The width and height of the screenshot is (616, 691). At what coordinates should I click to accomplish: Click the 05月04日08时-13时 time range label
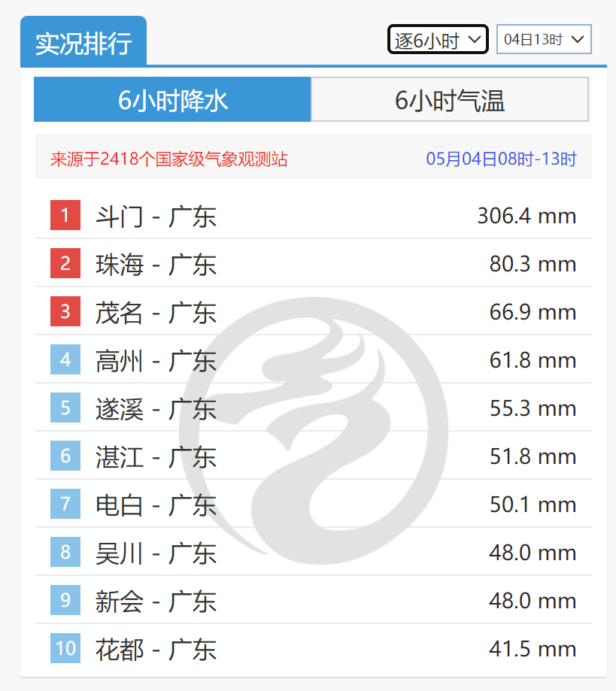(x=501, y=159)
